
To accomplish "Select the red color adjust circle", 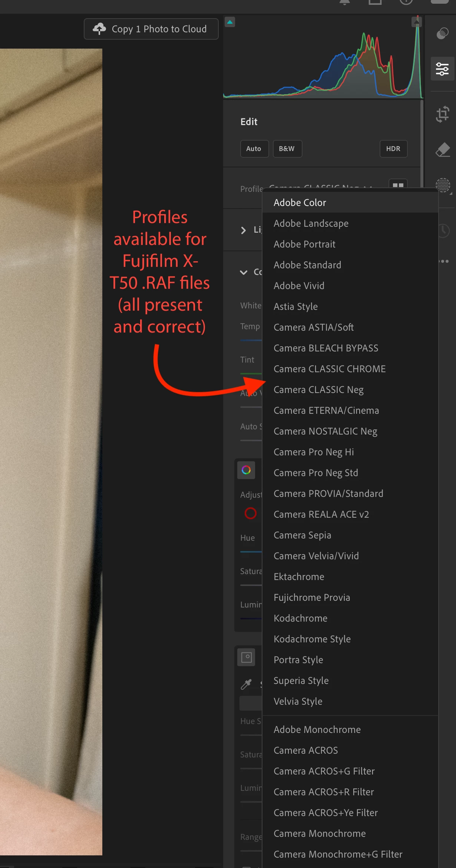I will tap(251, 514).
